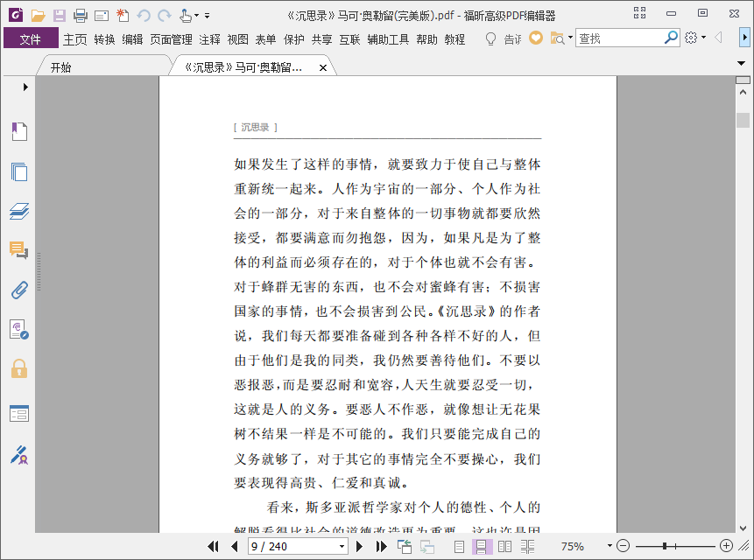This screenshot has height=560, width=754.
Task: Click inside the 查找 search field
Action: click(618, 38)
